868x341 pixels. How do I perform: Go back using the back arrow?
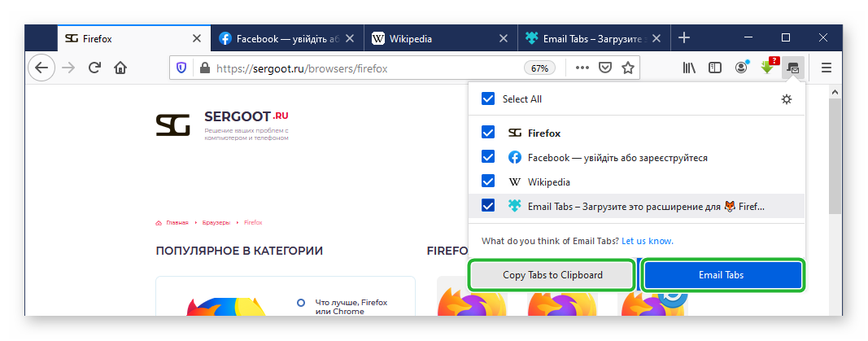[41, 68]
